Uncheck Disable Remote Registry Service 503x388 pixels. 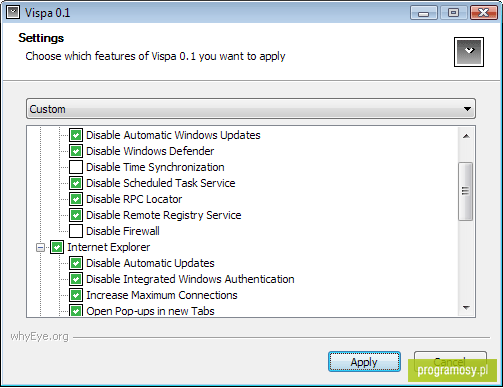pos(76,215)
